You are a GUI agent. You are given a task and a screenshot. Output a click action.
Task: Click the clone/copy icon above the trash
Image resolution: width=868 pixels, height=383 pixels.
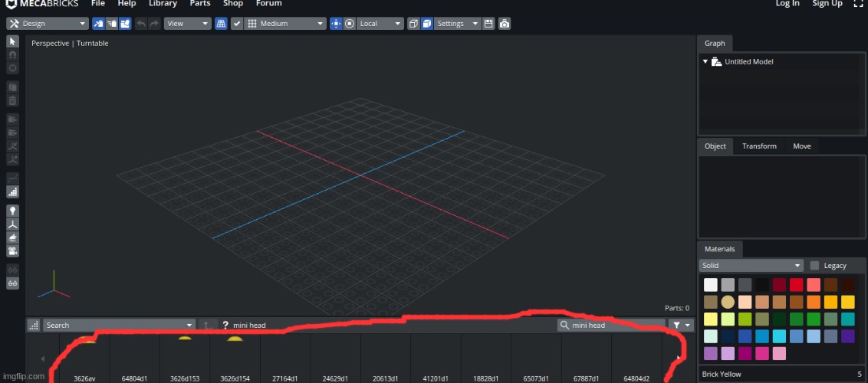coord(13,87)
